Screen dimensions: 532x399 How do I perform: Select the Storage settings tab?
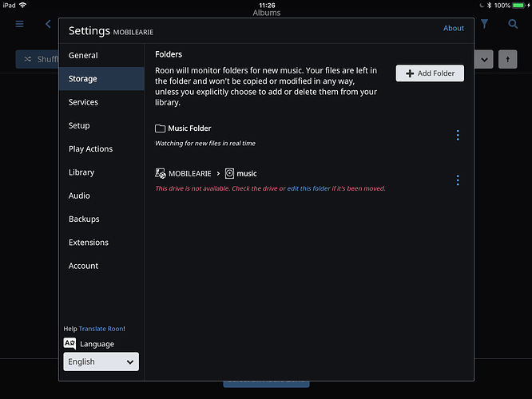[101, 79]
